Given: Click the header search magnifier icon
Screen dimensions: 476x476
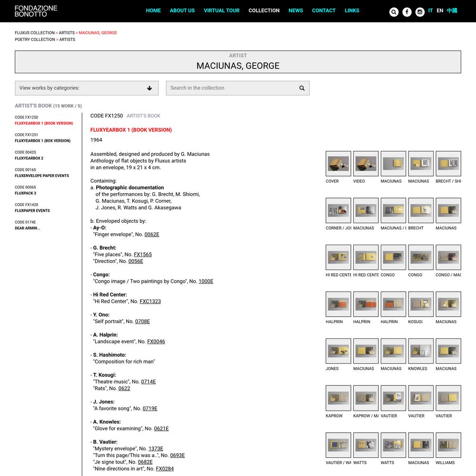Looking at the screenshot, I should pyautogui.click(x=394, y=12).
